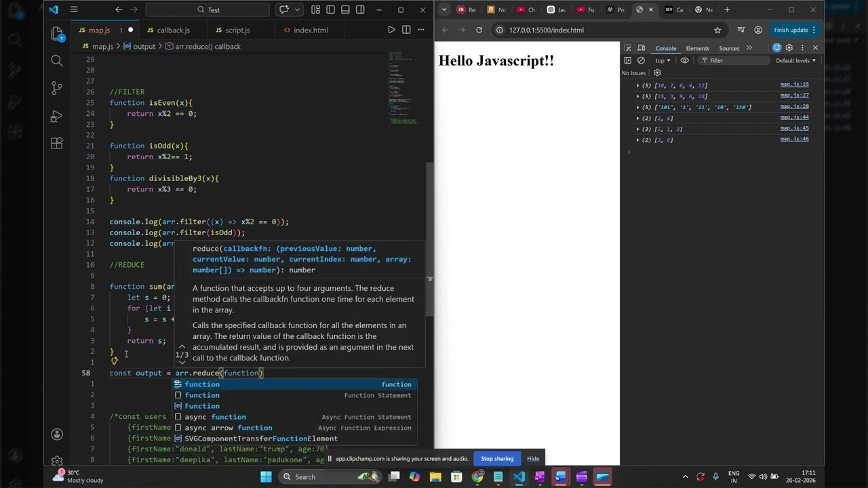The image size is (868, 488).
Task: Hide the screen sharing notification bar
Action: [533, 459]
